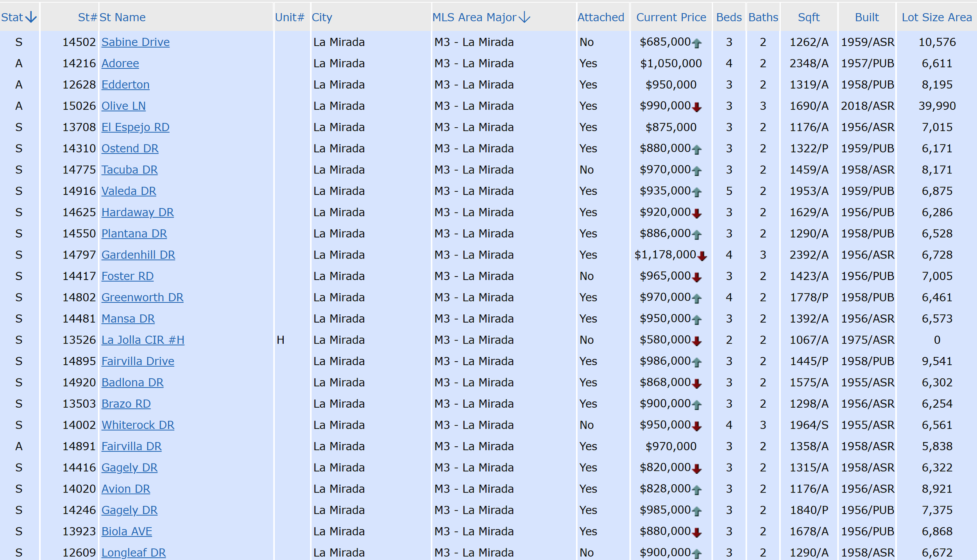Click price increase arrow on Brazo RD row
The width and height of the screenshot is (977, 560).
(696, 405)
